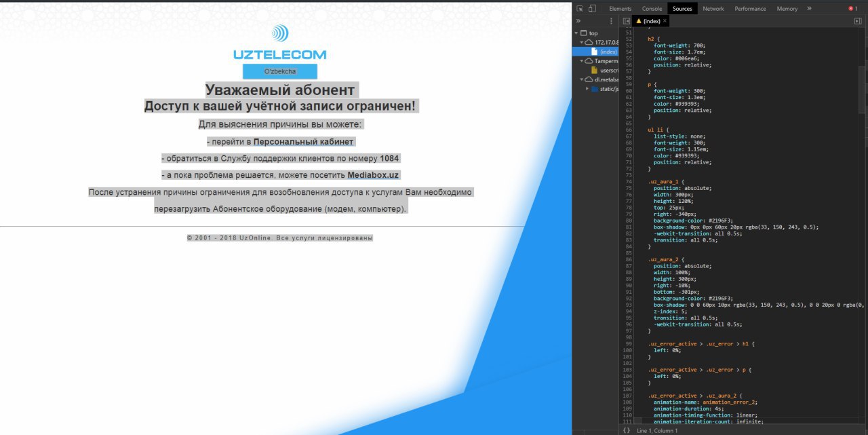Open the Console tab
This screenshot has width=868, height=435.
tap(652, 9)
